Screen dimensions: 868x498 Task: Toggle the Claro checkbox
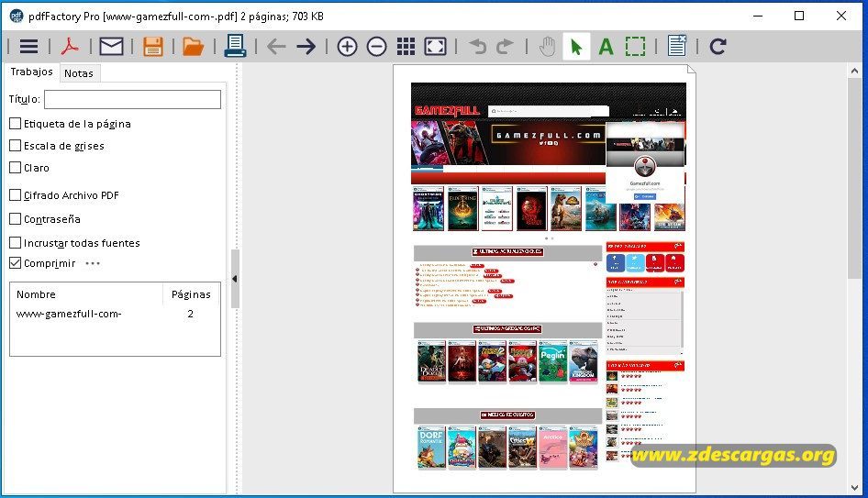(x=16, y=168)
